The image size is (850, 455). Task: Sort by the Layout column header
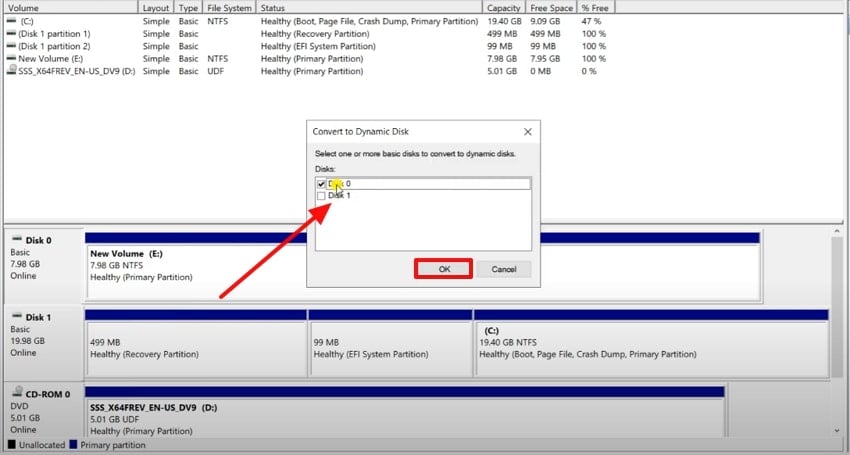[156, 8]
